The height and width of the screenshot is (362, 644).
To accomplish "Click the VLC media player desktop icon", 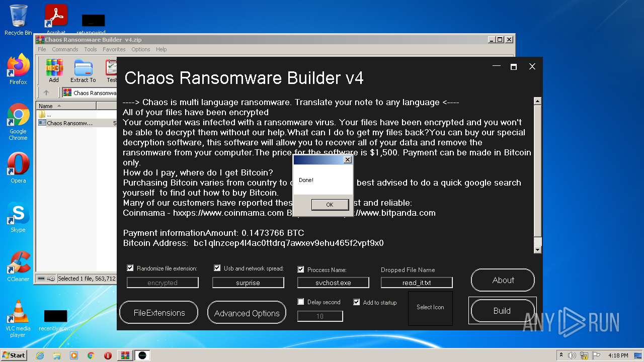I will [x=18, y=319].
